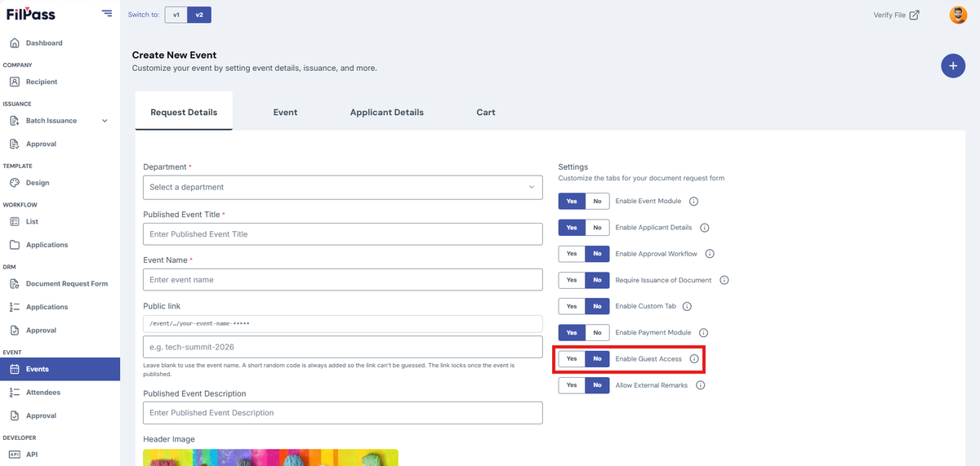Set Allow External Remarks to Yes
The image size is (980, 466).
[572, 384]
